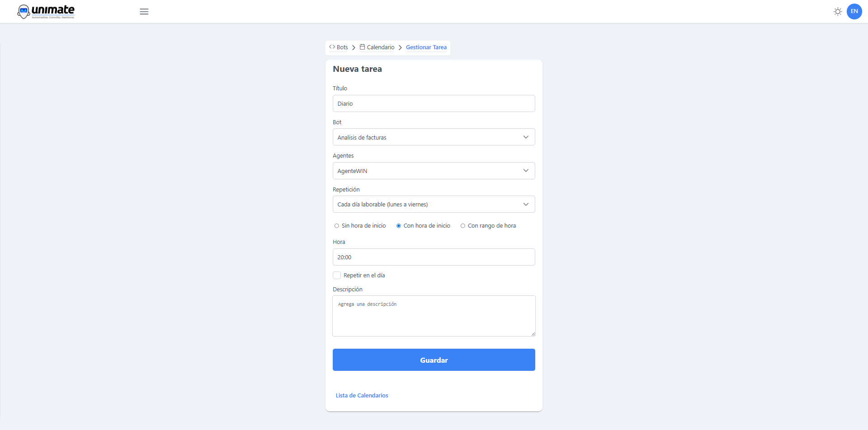Click the Bots code icon in breadcrumb
This screenshot has width=868, height=430.
pos(332,47)
